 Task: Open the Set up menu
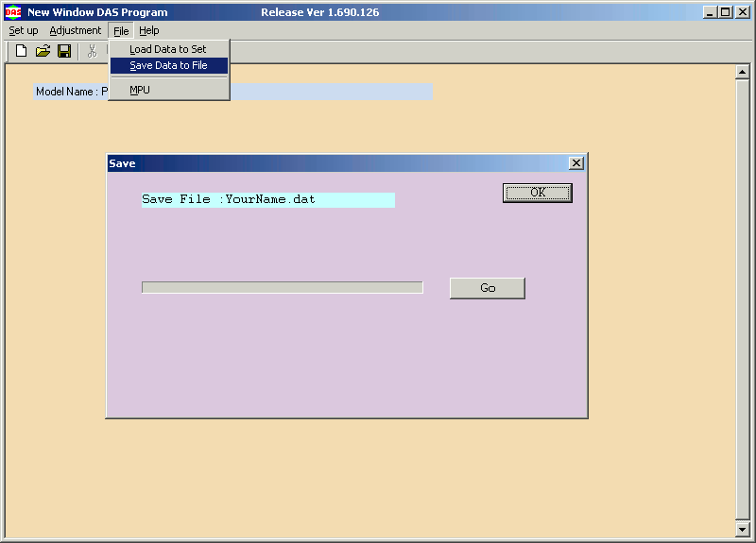coord(23,30)
